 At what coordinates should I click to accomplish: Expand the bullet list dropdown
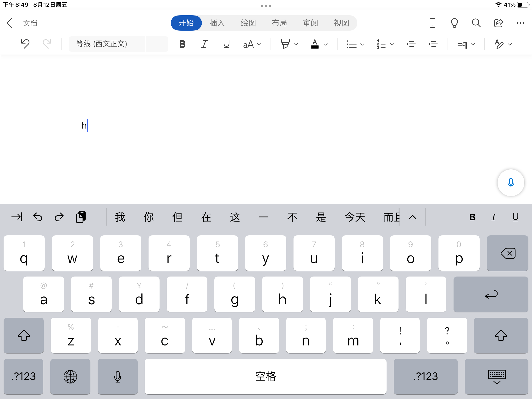[x=362, y=44]
